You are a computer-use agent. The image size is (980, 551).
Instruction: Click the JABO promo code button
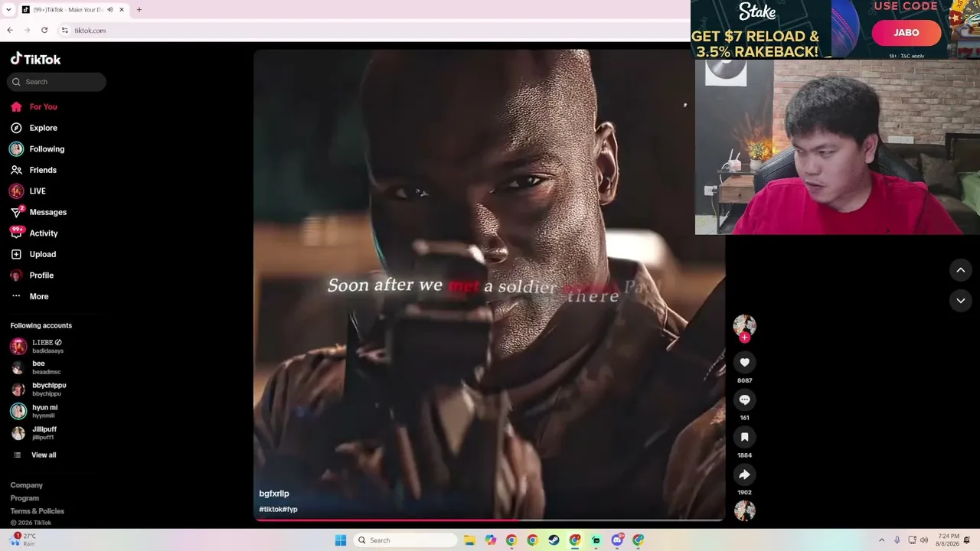906,33
